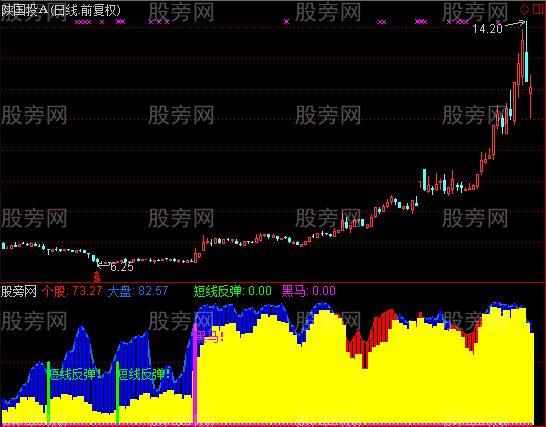Click the red S signal marker below 6.25
The image size is (546, 427).
pyautogui.click(x=97, y=276)
